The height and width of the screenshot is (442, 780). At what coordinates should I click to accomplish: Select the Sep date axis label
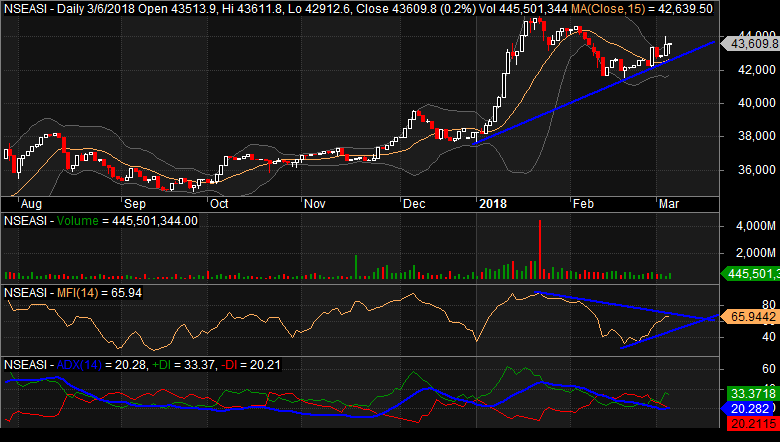(135, 204)
